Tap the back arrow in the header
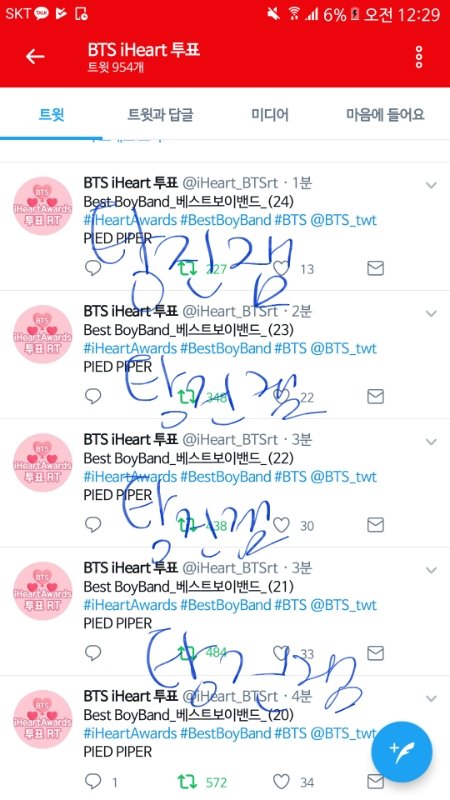The image size is (450, 800). point(35,57)
